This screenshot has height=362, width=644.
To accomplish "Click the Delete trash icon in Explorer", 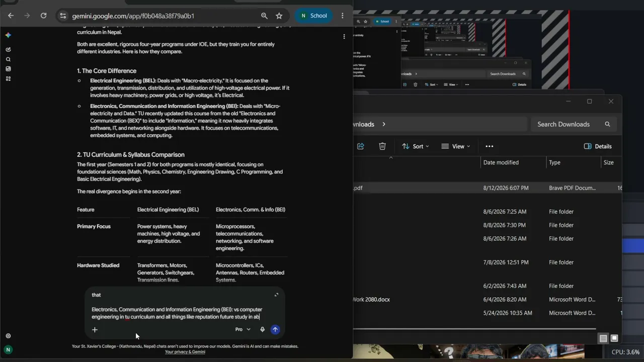I will (382, 146).
